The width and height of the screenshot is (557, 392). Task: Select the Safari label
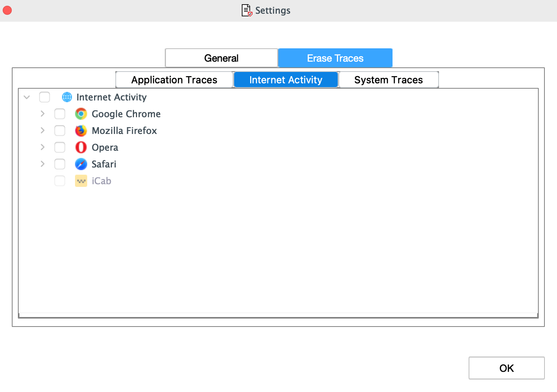click(x=104, y=164)
